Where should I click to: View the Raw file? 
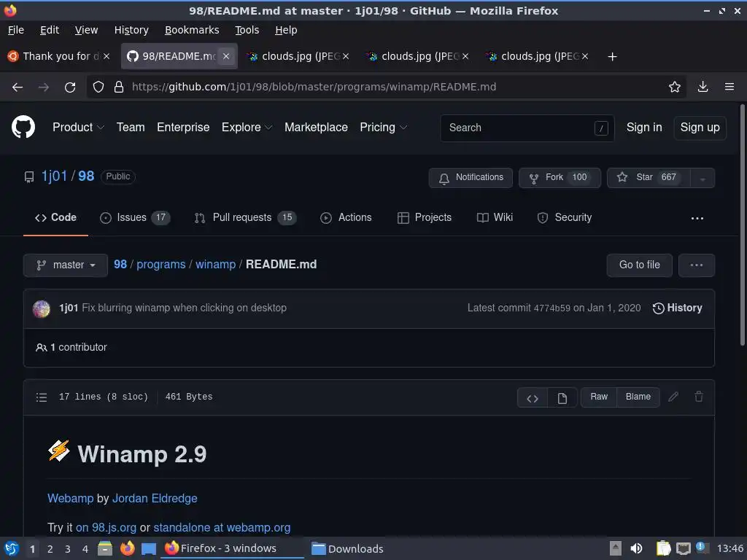(x=599, y=397)
